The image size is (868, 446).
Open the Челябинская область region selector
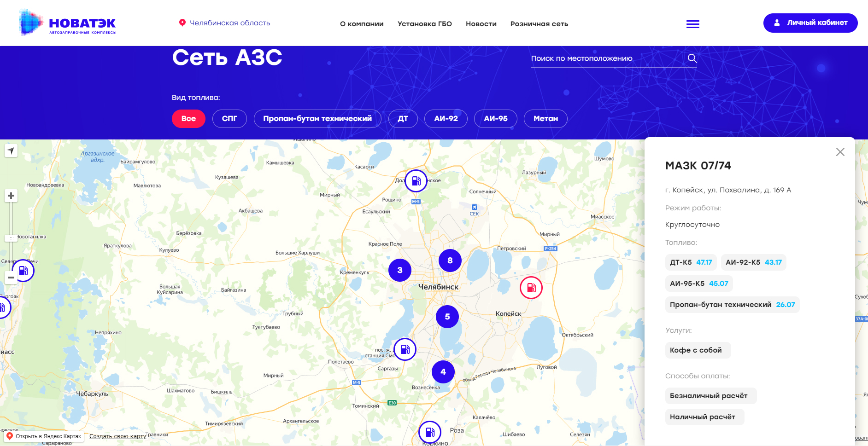coord(225,23)
